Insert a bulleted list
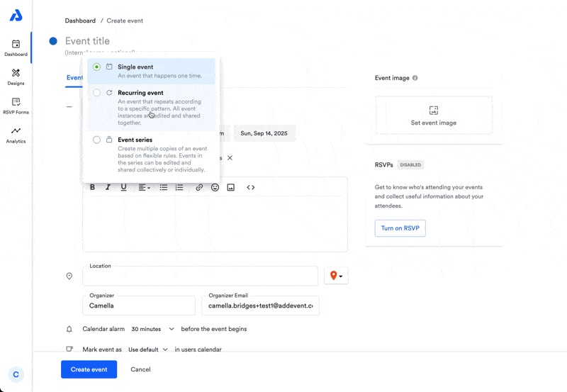The width and height of the screenshot is (567, 392). [164, 187]
